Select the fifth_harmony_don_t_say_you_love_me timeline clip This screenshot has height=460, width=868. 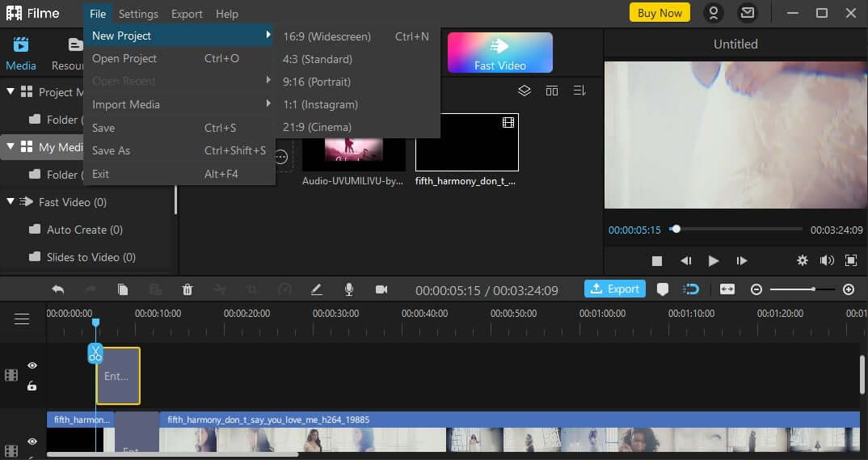pyautogui.click(x=509, y=432)
